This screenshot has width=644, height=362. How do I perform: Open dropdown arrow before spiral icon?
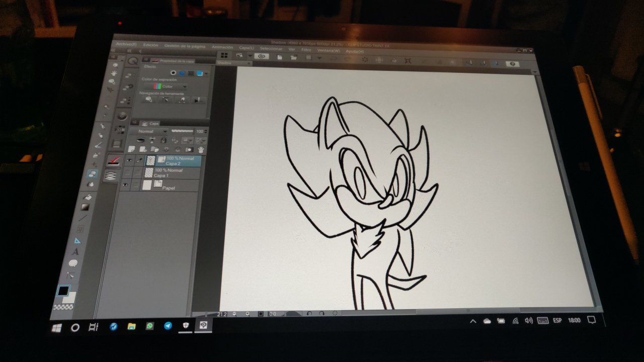pyautogui.click(x=250, y=56)
